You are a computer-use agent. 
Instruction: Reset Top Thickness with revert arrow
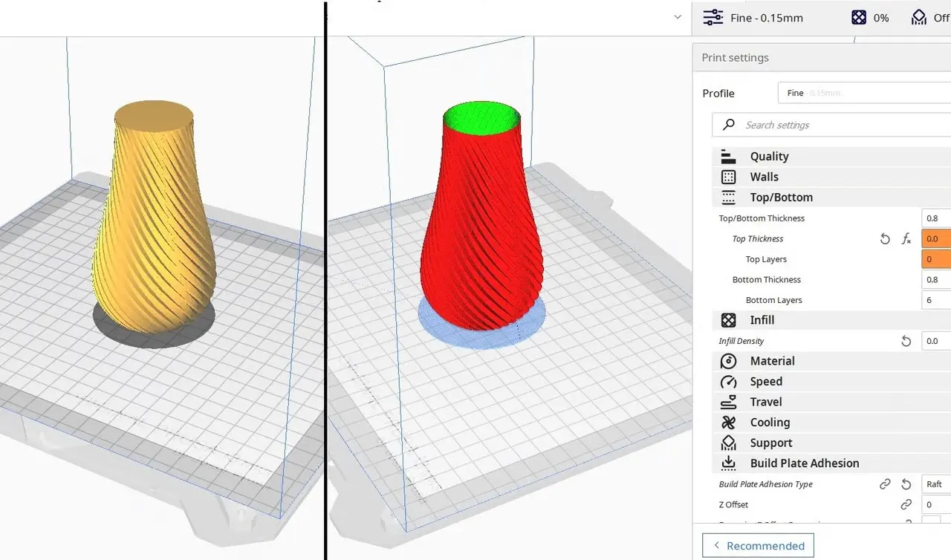[885, 239]
